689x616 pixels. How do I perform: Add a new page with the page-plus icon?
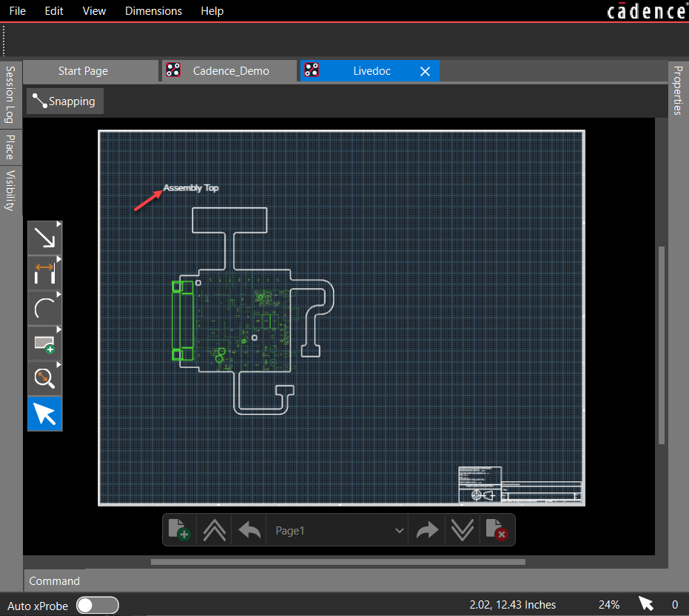click(x=179, y=529)
